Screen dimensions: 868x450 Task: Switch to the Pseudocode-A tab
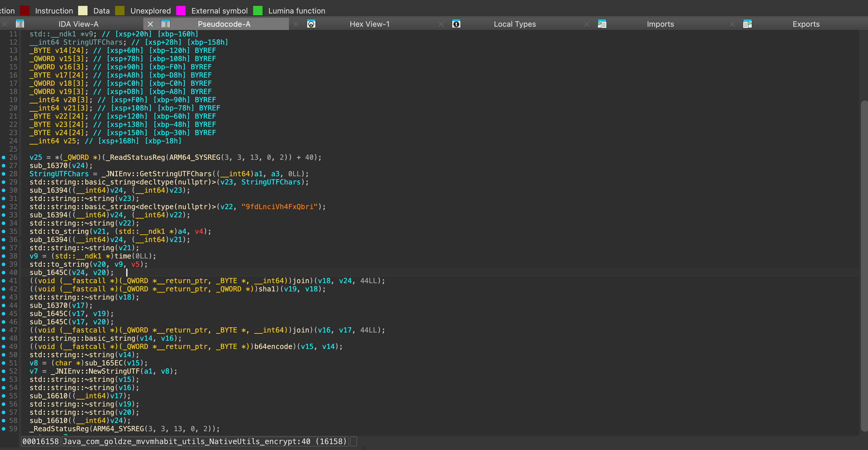pyautogui.click(x=224, y=24)
